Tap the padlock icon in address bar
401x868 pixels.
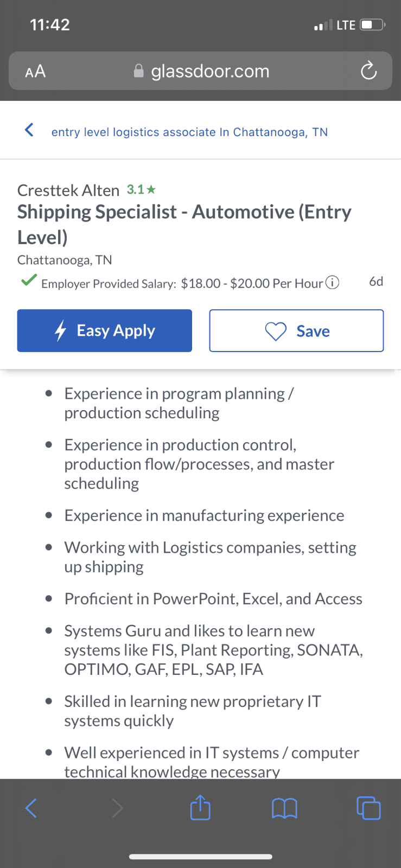(x=139, y=71)
